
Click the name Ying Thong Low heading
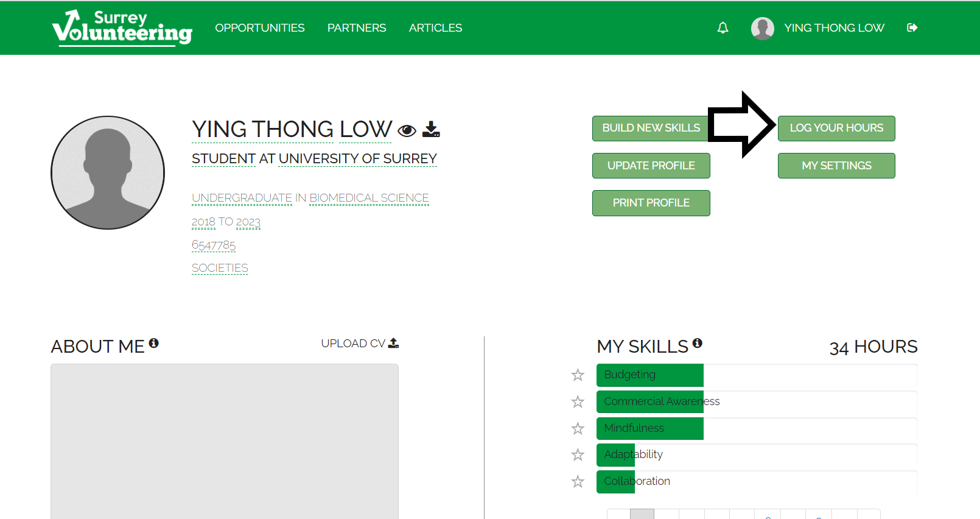point(292,129)
